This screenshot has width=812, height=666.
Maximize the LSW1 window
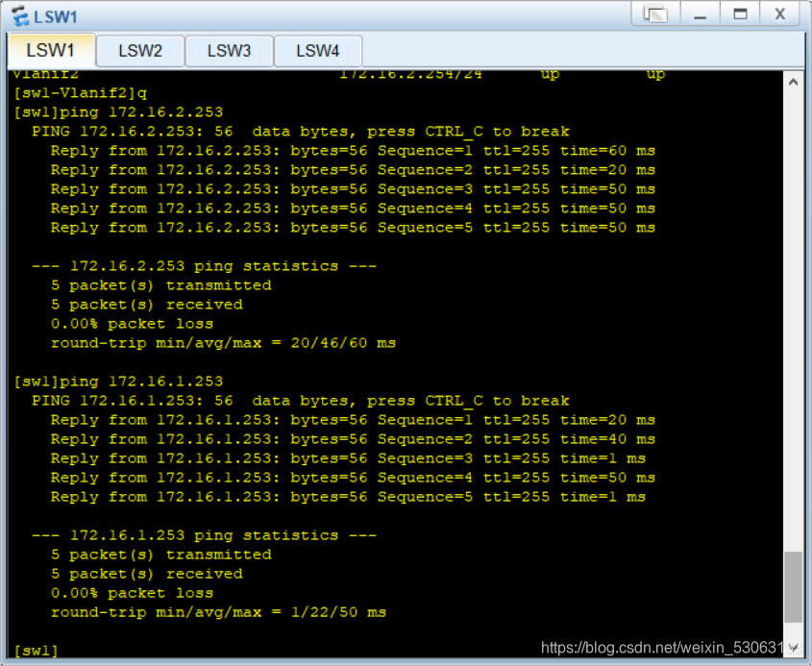click(740, 13)
